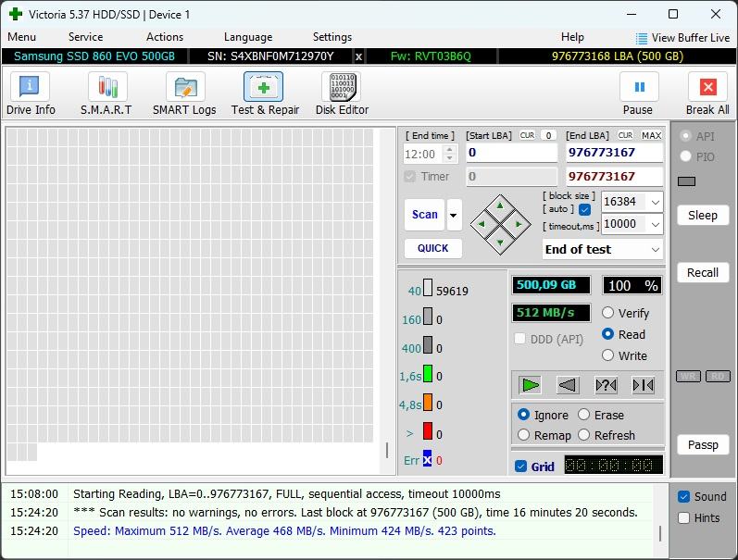Click the WR indicator
The width and height of the screenshot is (738, 560).
coord(688,376)
